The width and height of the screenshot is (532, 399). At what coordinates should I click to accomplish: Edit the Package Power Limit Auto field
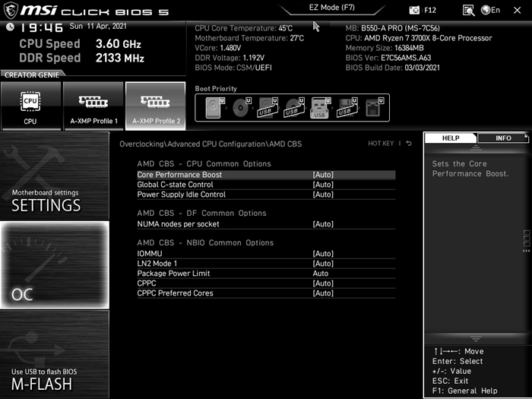click(321, 274)
